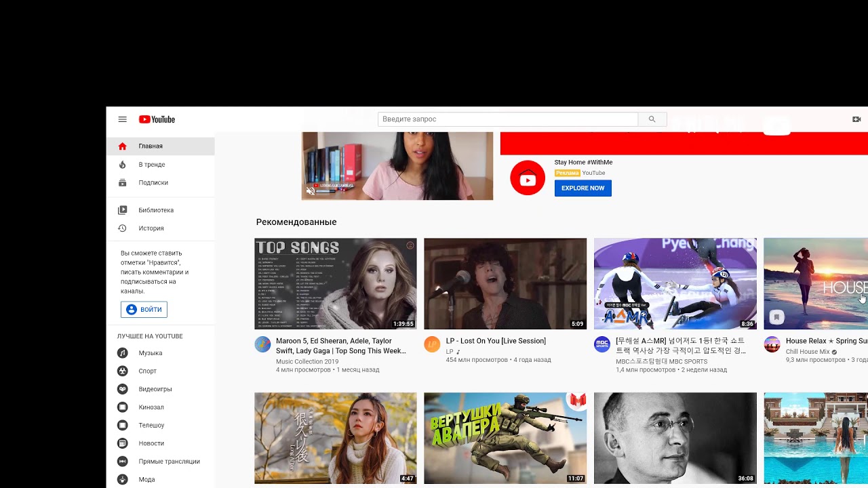Open the hamburger guide menu
868x488 pixels.
[122, 119]
